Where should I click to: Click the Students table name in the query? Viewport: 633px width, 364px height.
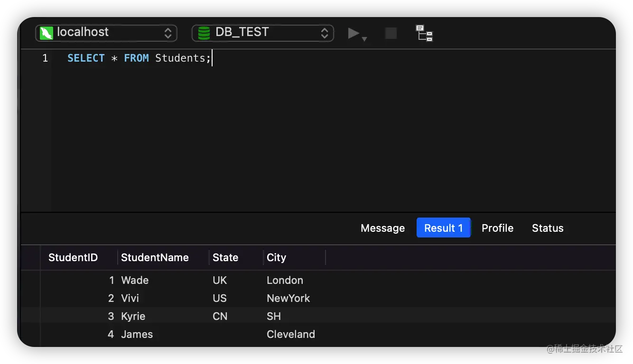pyautogui.click(x=180, y=58)
